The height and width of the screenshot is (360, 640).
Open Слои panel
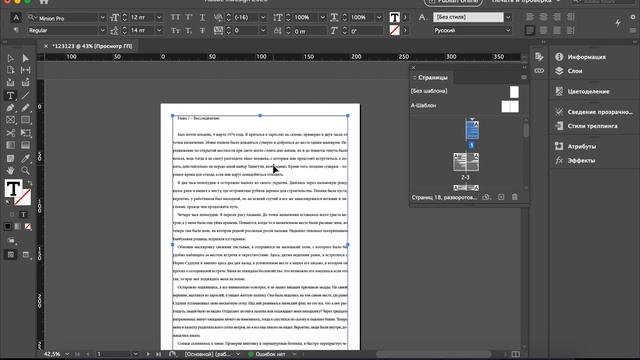pyautogui.click(x=575, y=71)
